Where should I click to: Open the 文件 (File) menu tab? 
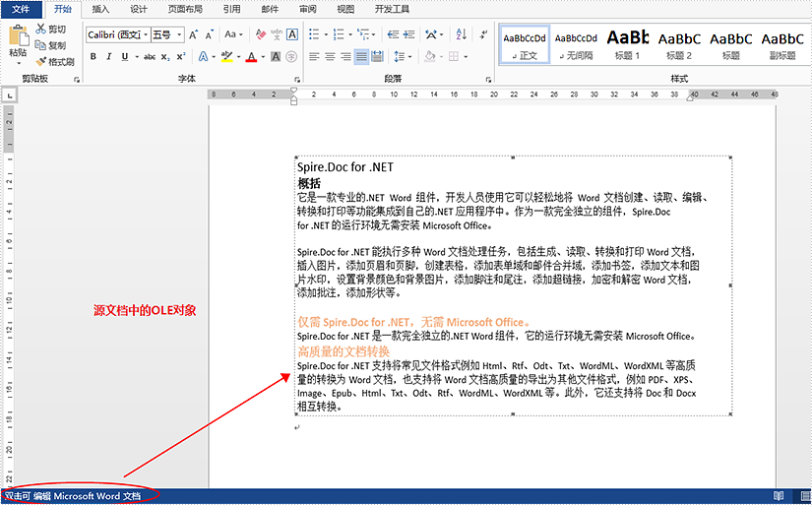(22, 9)
